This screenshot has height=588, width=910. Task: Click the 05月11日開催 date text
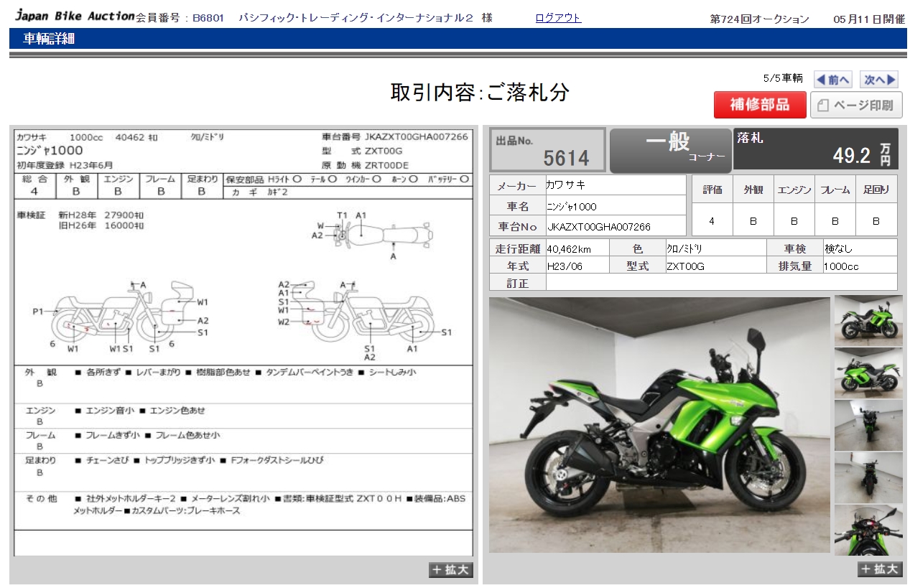pyautogui.click(x=870, y=19)
